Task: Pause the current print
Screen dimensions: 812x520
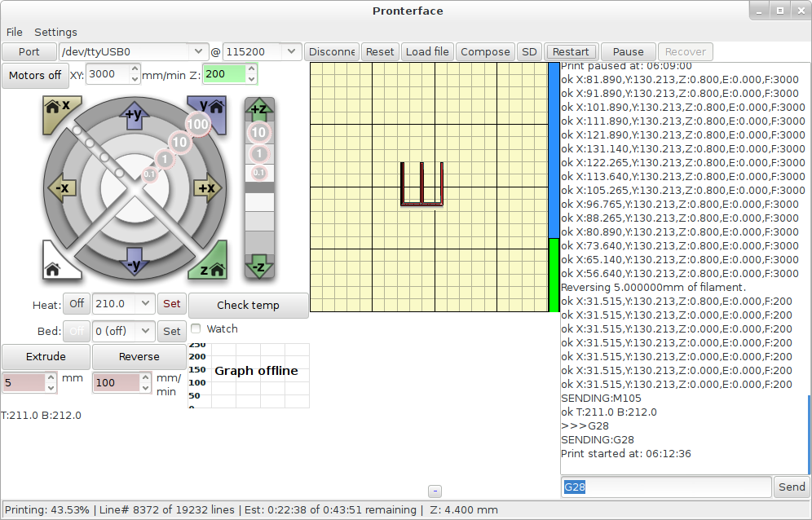Action: (x=628, y=51)
